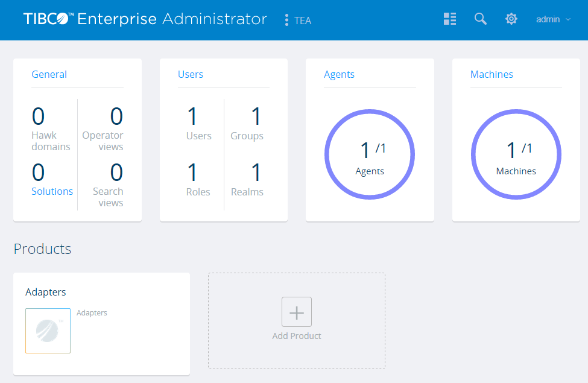The height and width of the screenshot is (383, 588).
Task: Open the dashboard grid view icon
Action: [x=449, y=19]
